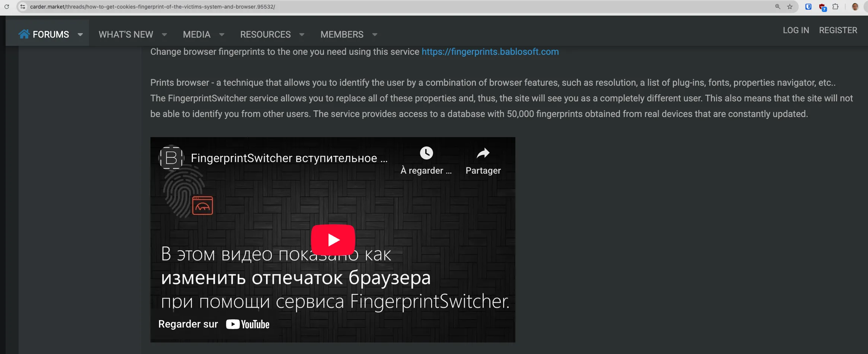
Task: Expand the dropdown arrow next to FORUMS
Action: point(80,35)
